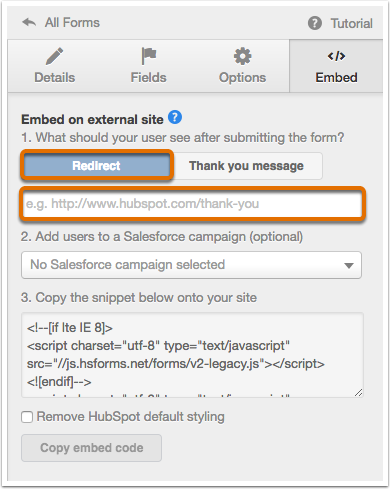Switch to Thank you message option
The image size is (390, 489).
[x=247, y=166]
